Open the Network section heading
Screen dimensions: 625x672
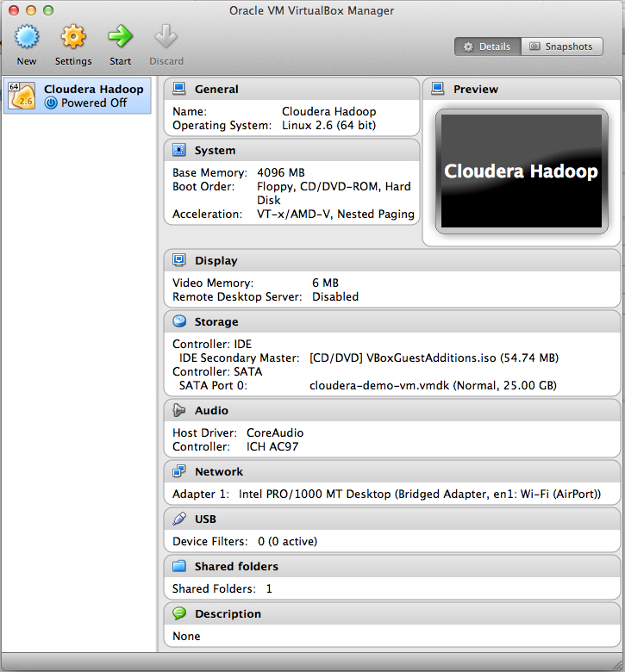(219, 472)
